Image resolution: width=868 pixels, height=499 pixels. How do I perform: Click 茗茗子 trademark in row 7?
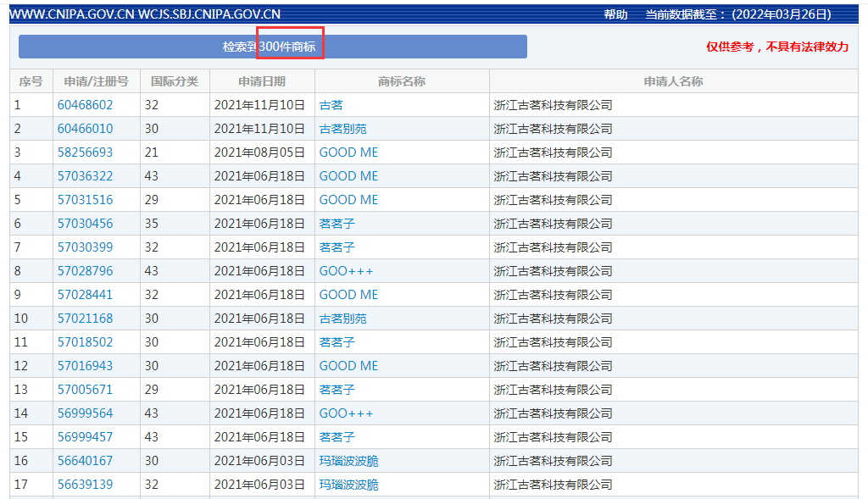(337, 247)
